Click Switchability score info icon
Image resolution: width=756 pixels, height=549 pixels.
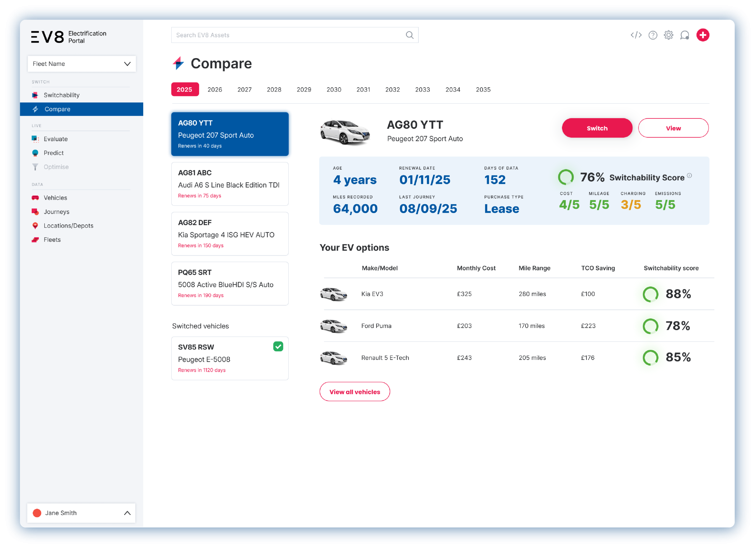tap(689, 176)
